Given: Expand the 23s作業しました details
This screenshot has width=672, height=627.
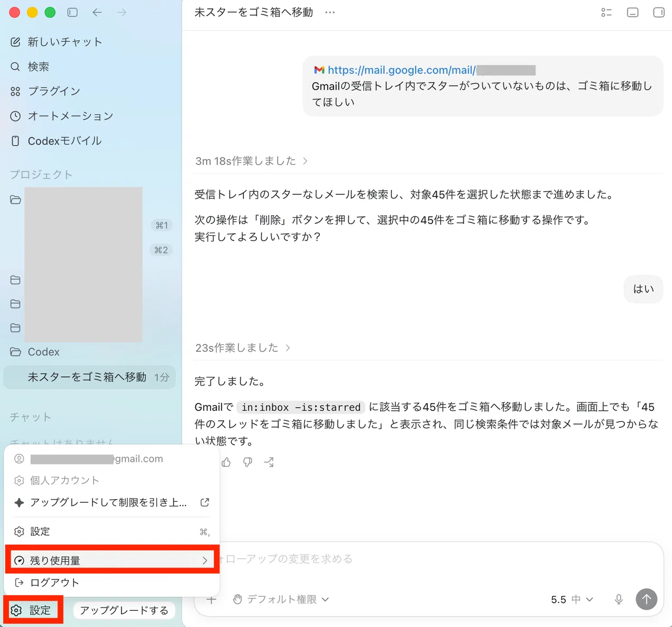Looking at the screenshot, I should click(x=243, y=348).
